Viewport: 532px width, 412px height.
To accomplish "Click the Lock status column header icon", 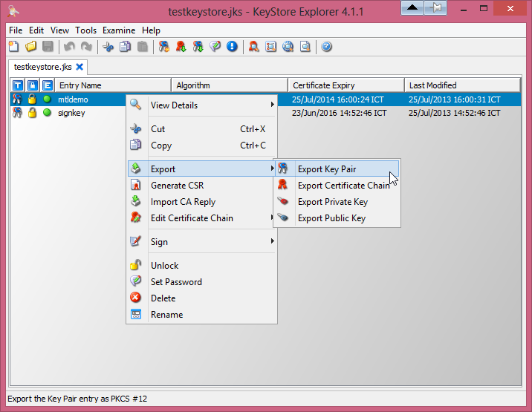I will 33,85.
